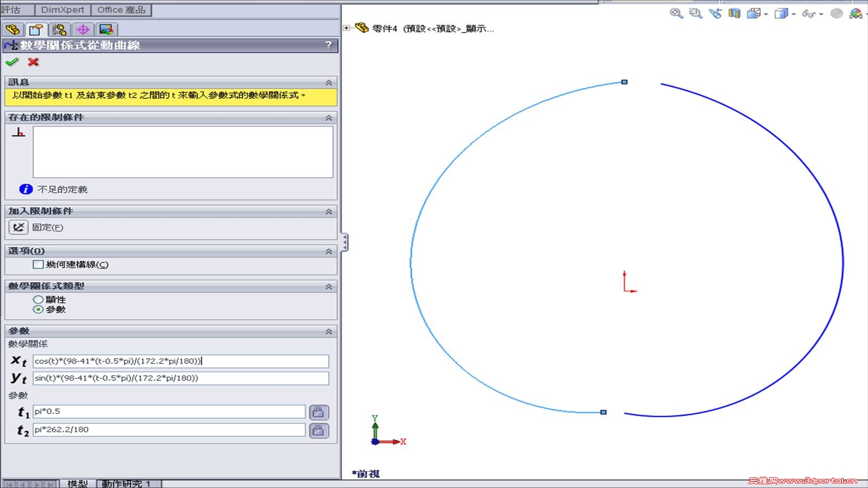The width and height of the screenshot is (868, 488).
Task: Open the View Orientation dropdown arrow
Action: 766,14
